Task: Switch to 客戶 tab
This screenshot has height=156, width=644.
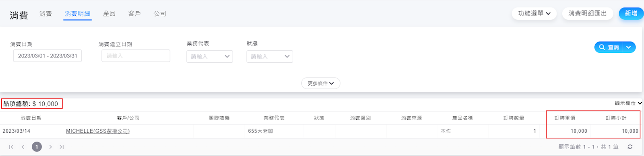Action: (x=135, y=14)
